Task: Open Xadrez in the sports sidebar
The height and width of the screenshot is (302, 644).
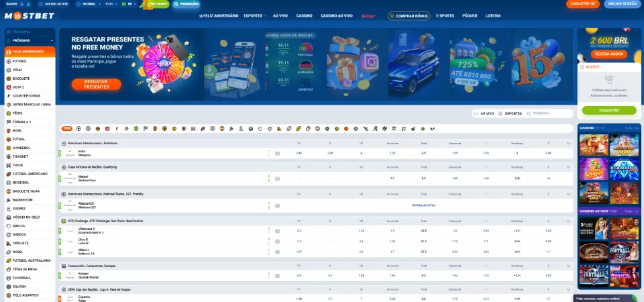Action: [x=19, y=209]
